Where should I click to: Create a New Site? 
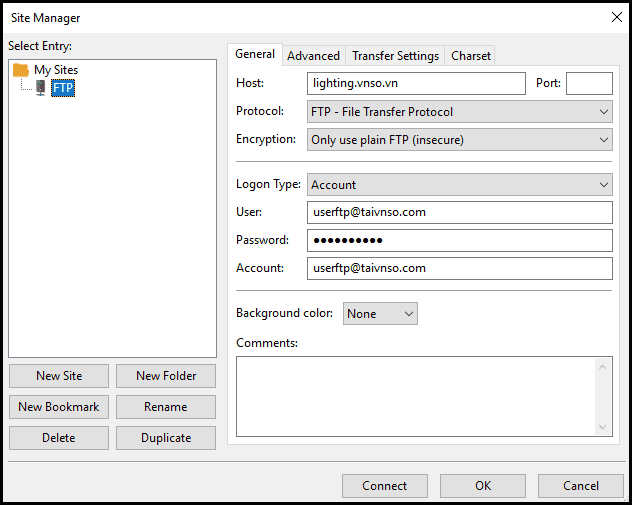(59, 376)
